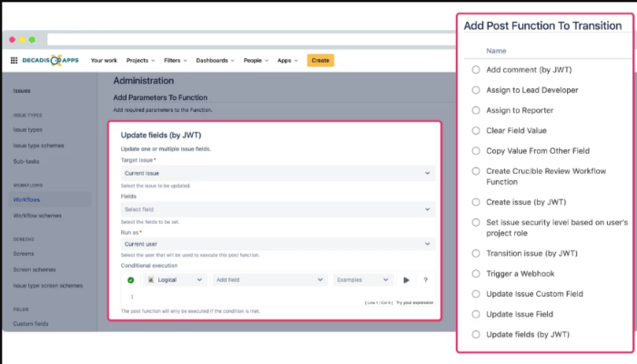Select Assign to Lead Developer radio button
The height and width of the screenshot is (364, 637).
click(476, 90)
